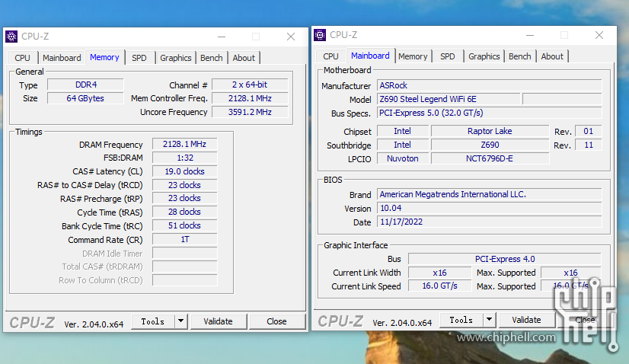The height and width of the screenshot is (364, 629).
Task: Select the Mainboard tab in the right window
Action: [x=370, y=56]
